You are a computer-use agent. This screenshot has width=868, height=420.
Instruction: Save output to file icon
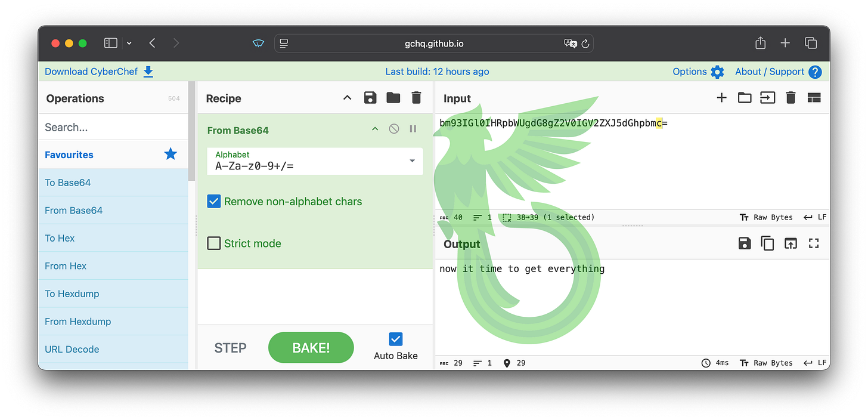point(745,243)
